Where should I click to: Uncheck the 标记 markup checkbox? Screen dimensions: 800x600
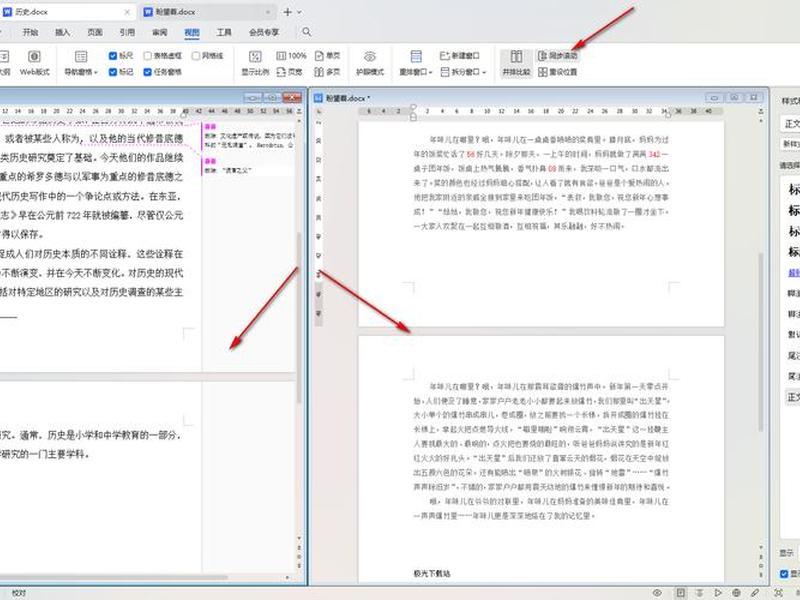coord(113,72)
